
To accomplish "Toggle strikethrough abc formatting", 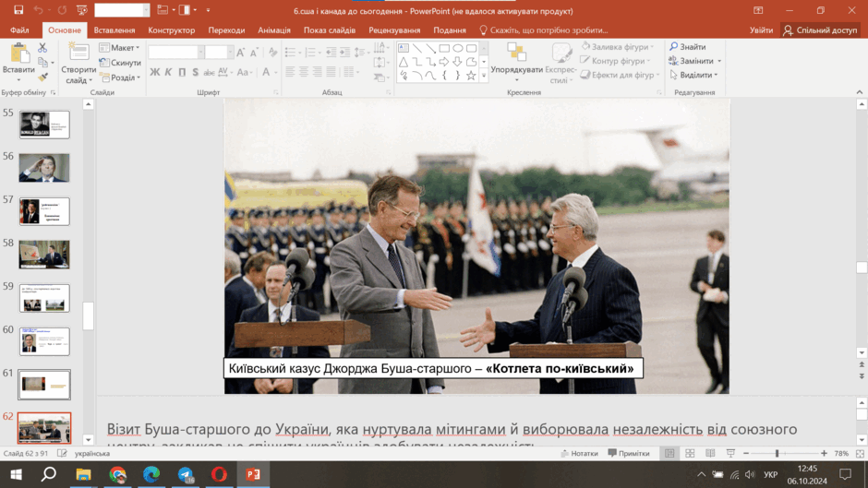I will [209, 72].
